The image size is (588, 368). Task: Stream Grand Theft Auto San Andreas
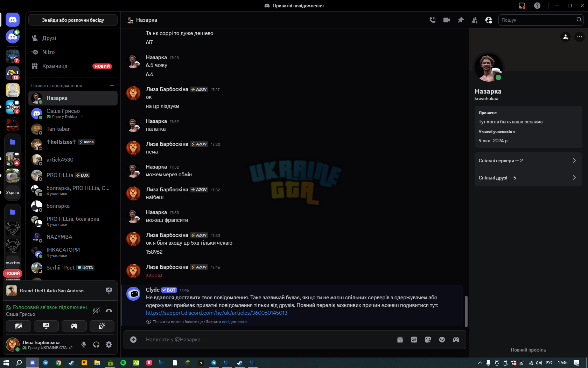(x=109, y=291)
